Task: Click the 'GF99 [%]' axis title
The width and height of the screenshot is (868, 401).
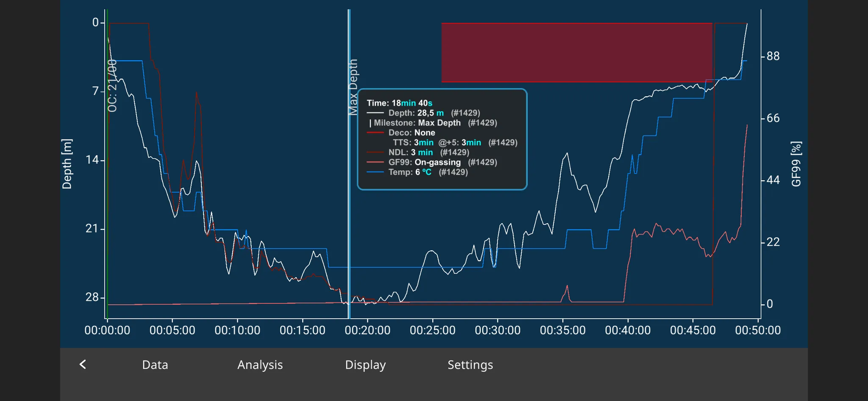Action: point(796,164)
